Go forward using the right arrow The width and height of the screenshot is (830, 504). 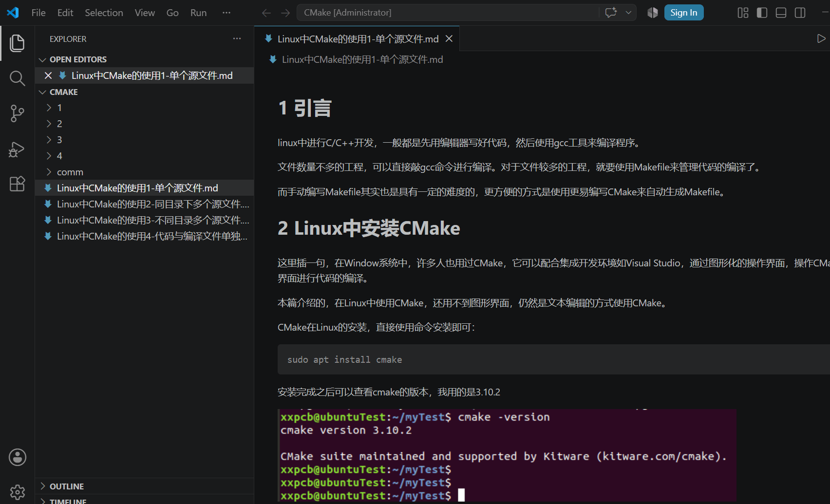pos(285,13)
